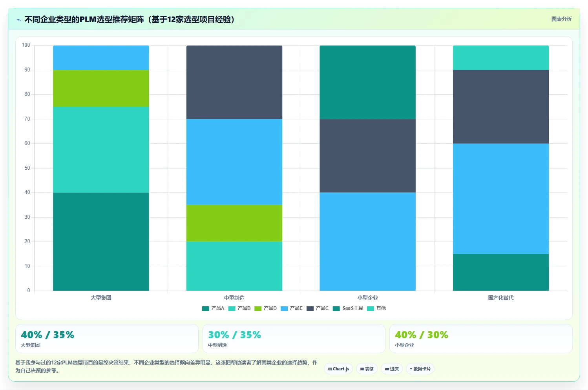Select the dark teal bottom segment of 大型集团 bar
The width and height of the screenshot is (588, 390).
click(x=101, y=242)
